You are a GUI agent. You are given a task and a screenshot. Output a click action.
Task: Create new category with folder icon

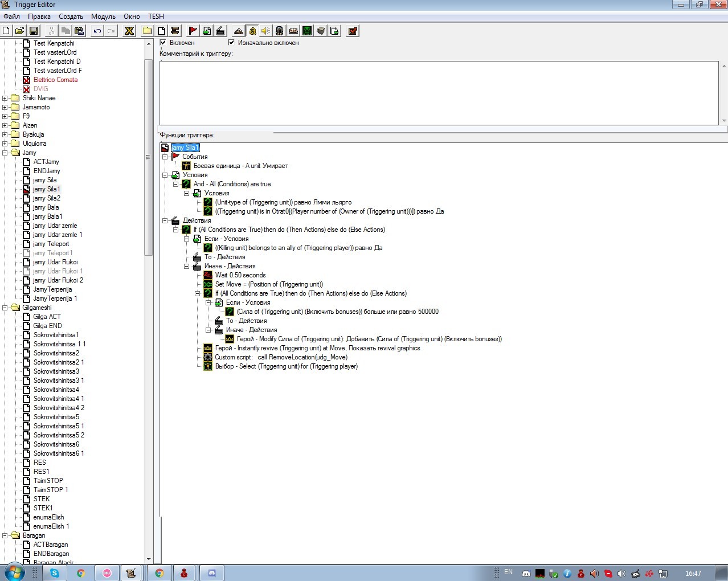pos(147,31)
